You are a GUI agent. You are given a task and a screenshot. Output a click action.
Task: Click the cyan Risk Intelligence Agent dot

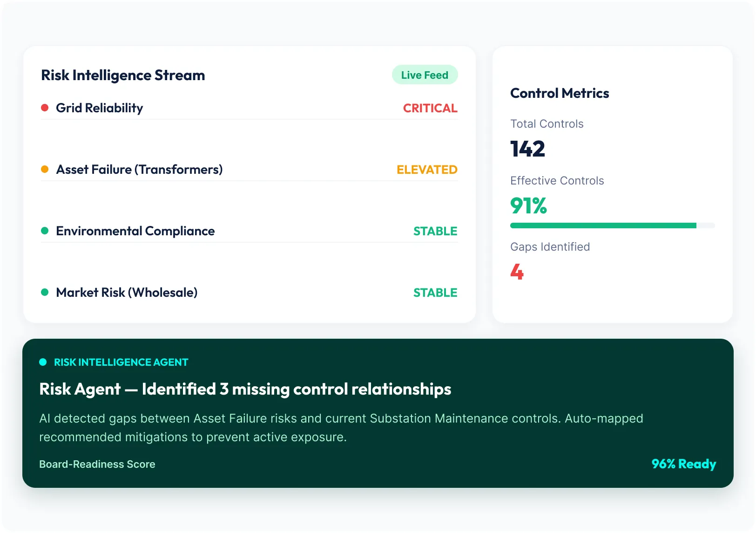click(43, 362)
